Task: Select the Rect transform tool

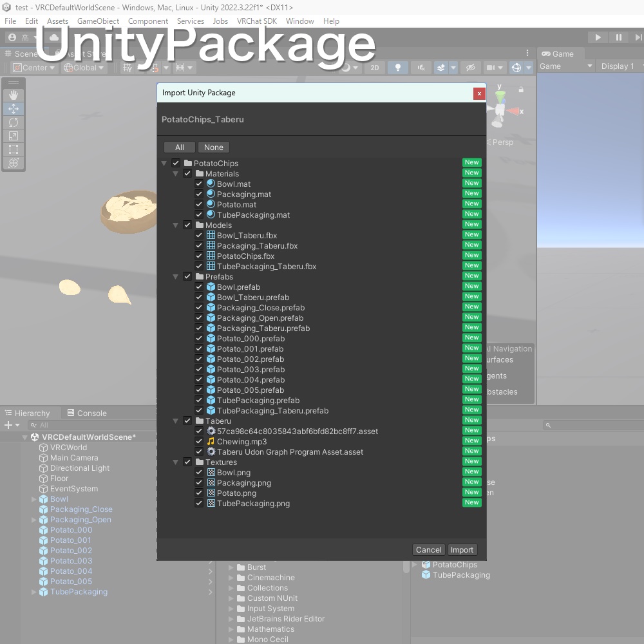Action: (14, 149)
